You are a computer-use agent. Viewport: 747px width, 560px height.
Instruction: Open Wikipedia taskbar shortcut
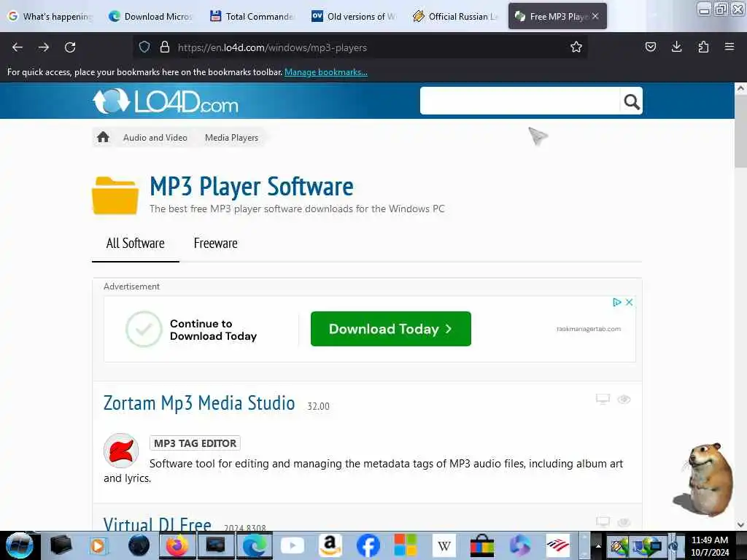click(444, 545)
